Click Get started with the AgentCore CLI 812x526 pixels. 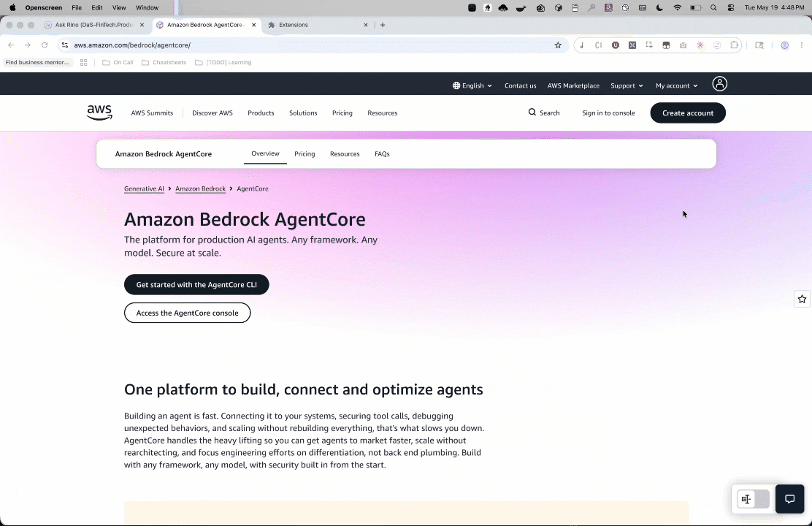(196, 284)
